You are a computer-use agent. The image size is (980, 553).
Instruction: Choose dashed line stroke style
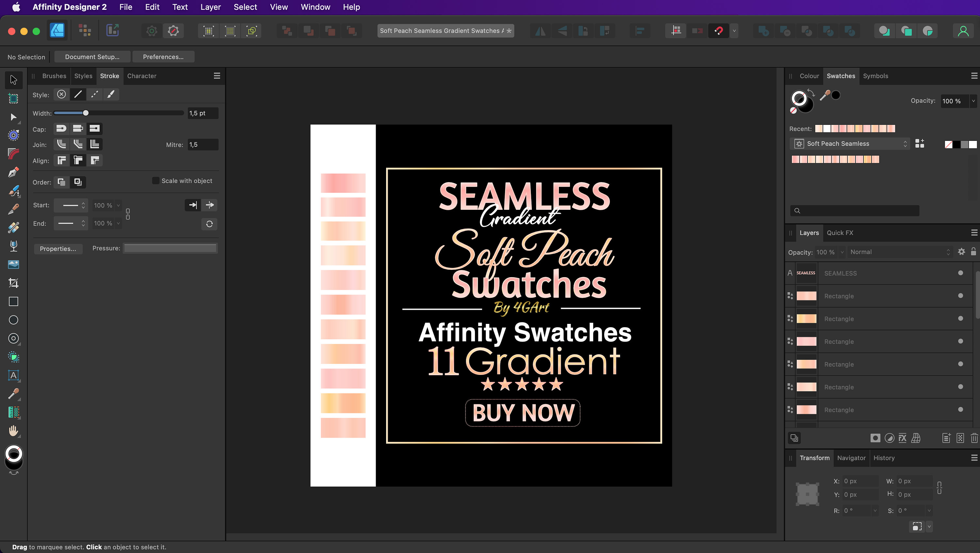95,94
